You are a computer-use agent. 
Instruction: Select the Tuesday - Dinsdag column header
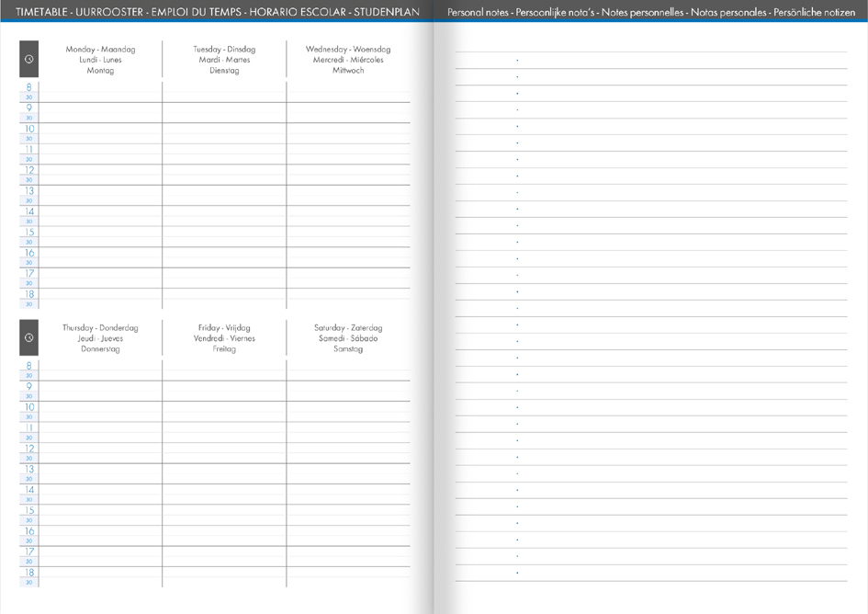pos(224,60)
